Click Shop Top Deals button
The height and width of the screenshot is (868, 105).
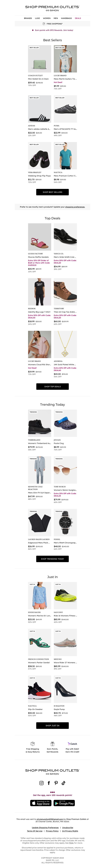pos(52,386)
